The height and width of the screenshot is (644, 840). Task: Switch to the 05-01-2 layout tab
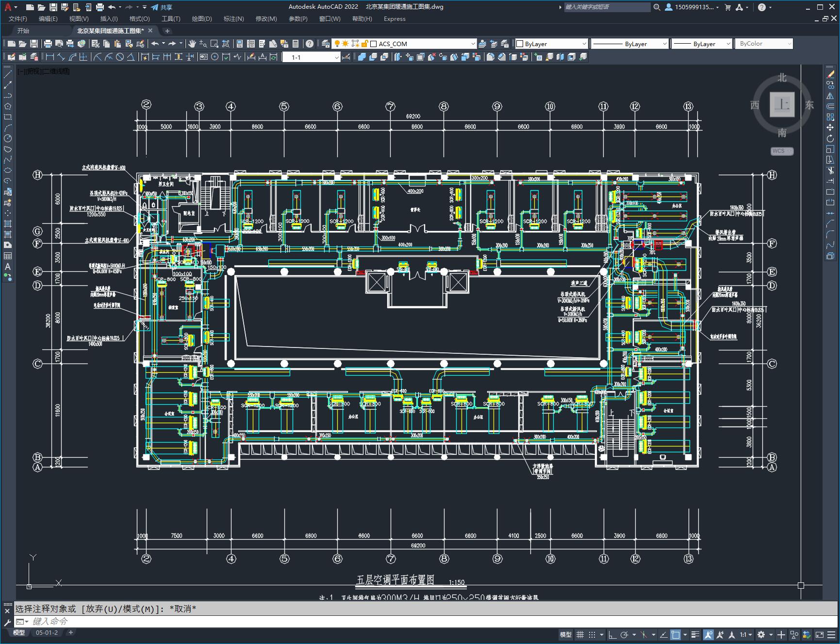(x=47, y=632)
